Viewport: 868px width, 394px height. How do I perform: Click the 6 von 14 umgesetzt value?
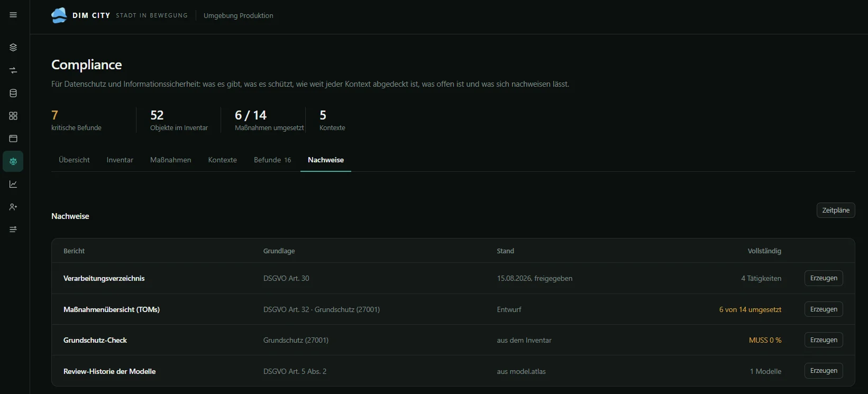(750, 309)
